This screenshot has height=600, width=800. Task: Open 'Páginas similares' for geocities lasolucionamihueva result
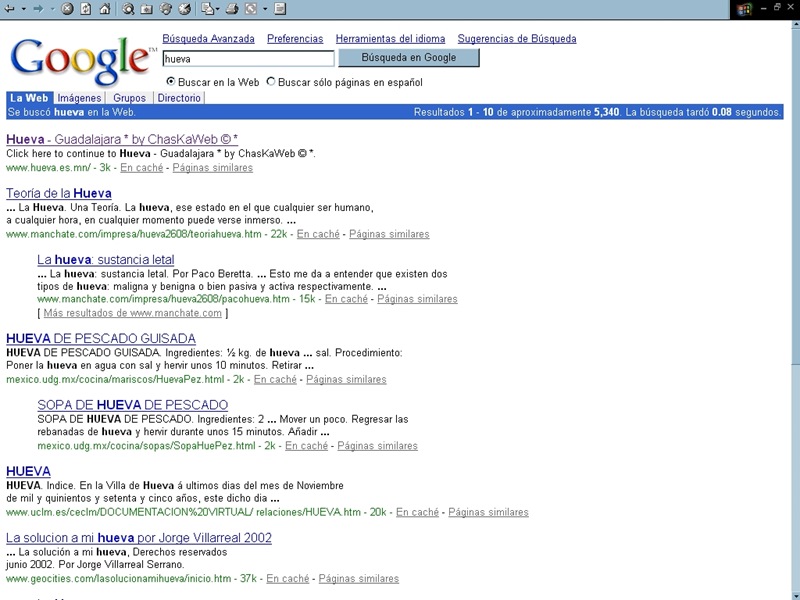(359, 579)
